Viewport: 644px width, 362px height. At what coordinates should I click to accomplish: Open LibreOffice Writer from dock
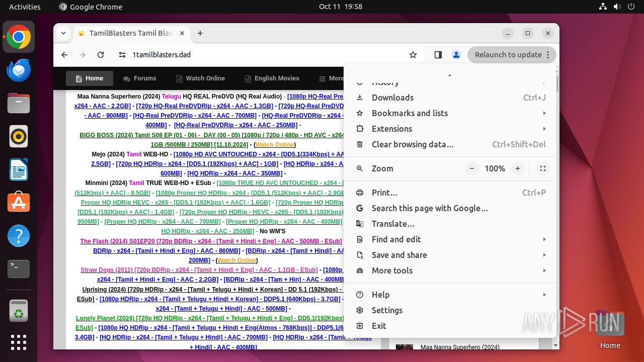[19, 169]
